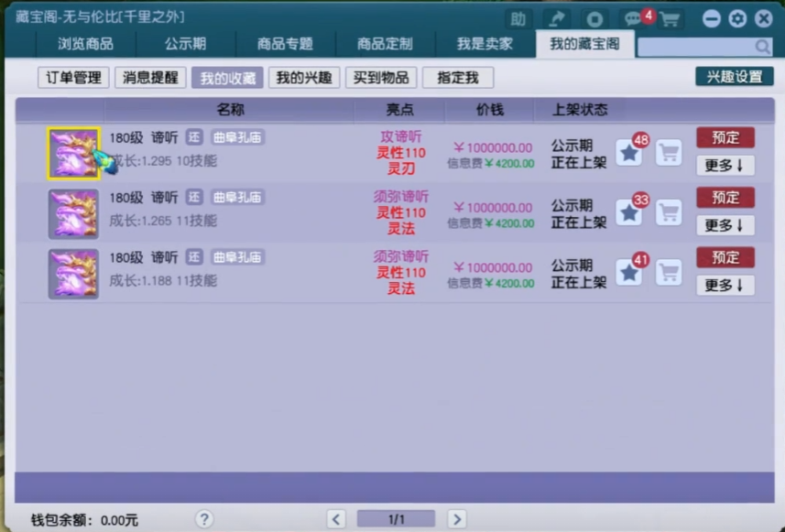This screenshot has height=532, width=785.
Task: Go to next page with right arrow
Action: click(456, 519)
